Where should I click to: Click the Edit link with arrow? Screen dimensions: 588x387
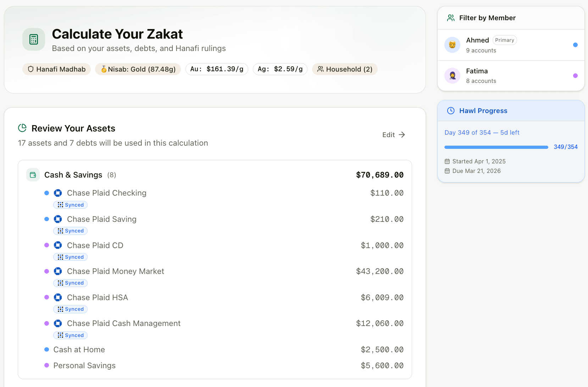pyautogui.click(x=393, y=135)
